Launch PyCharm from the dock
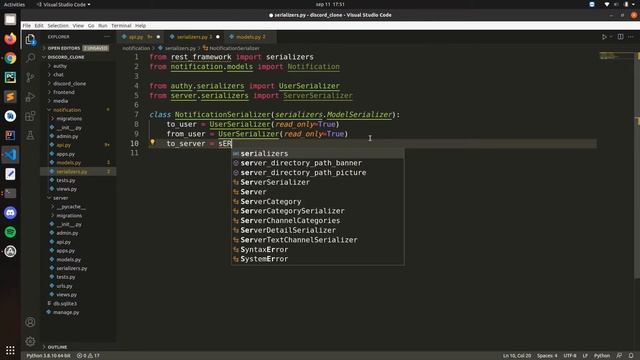Screen dimensions: 640x360 click(x=10, y=77)
